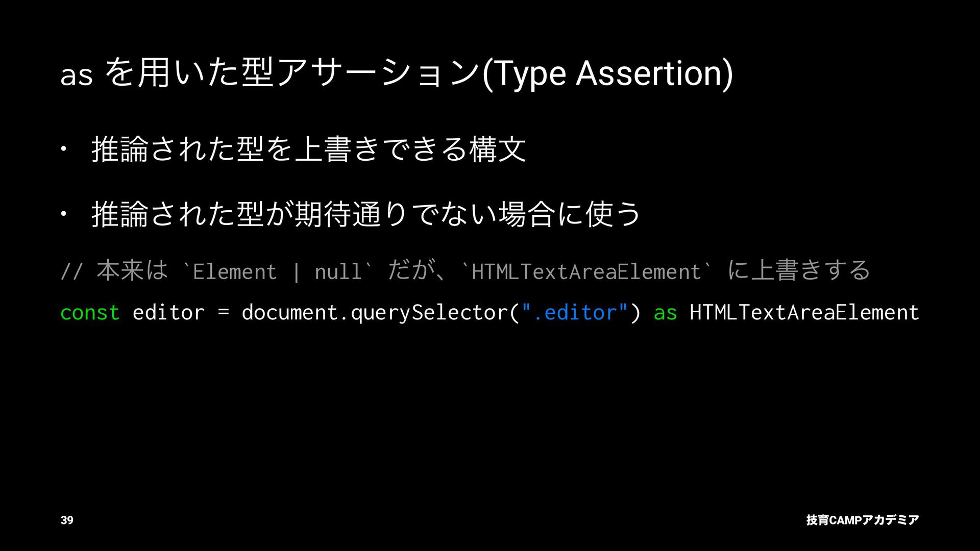Viewport: 980px width, 551px height.
Task: Click the editor variable name in code
Action: [x=168, y=312]
